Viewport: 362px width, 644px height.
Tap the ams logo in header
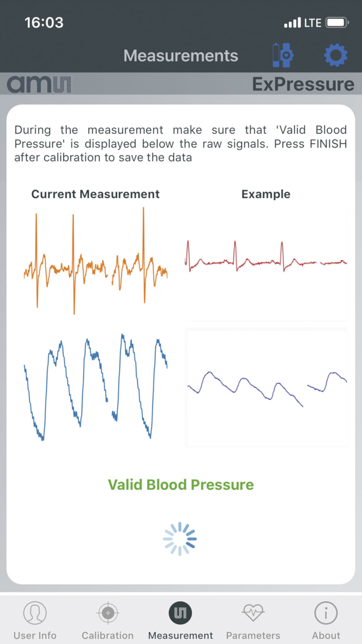tap(39, 84)
